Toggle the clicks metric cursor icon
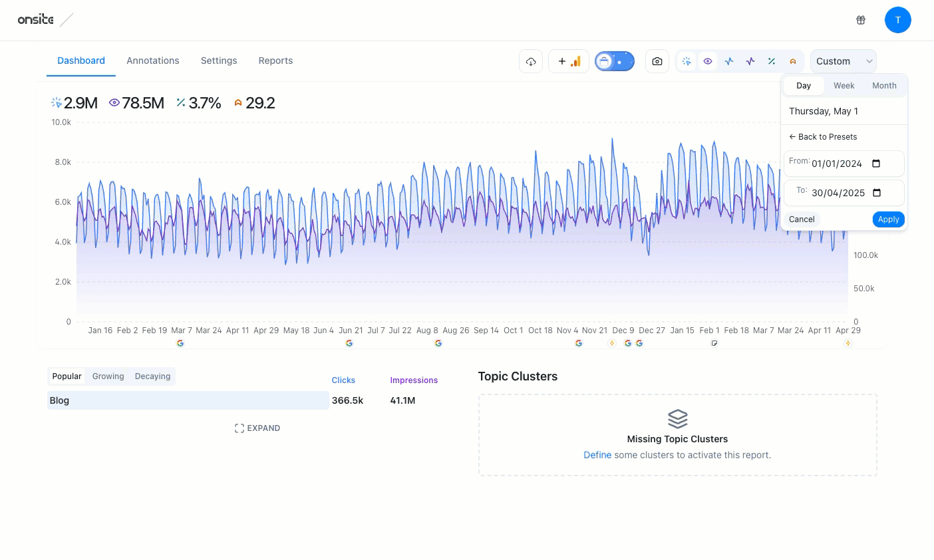Screen dimensions: 934x560 [687, 61]
